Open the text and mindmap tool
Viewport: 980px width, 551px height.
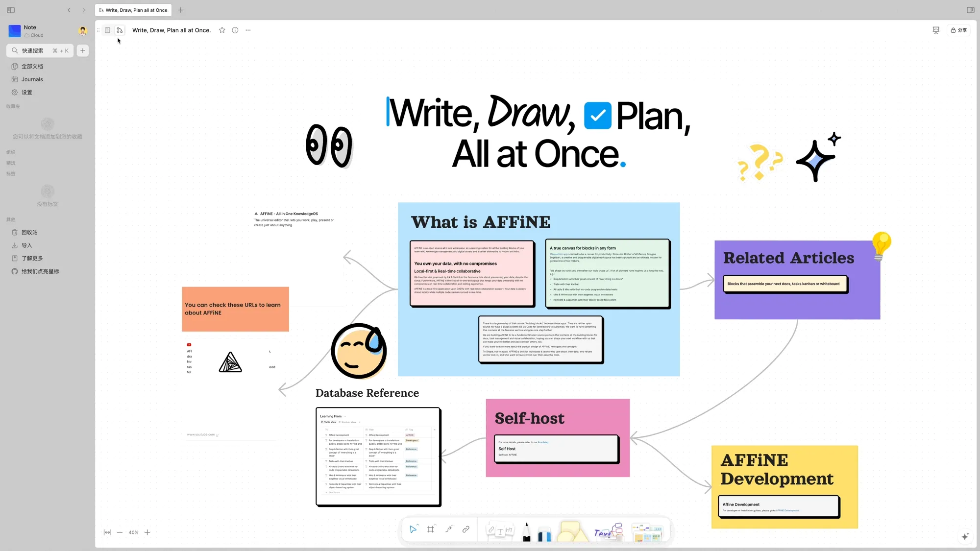pos(609,532)
